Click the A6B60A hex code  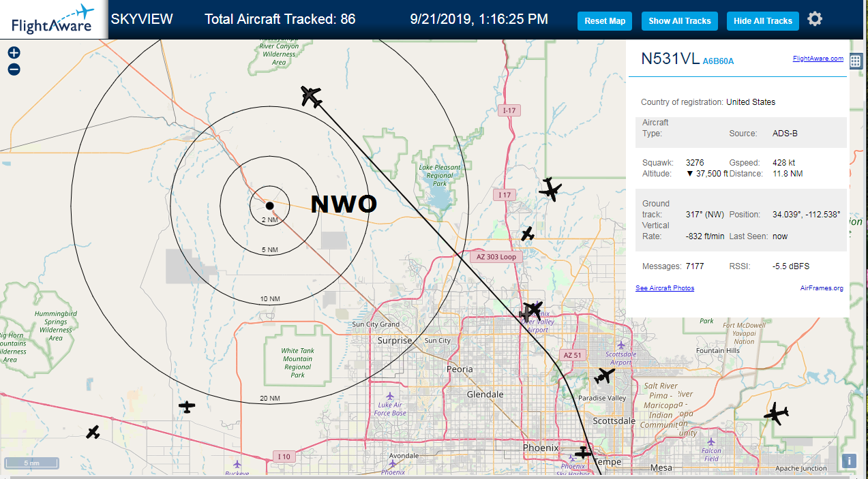[718, 61]
